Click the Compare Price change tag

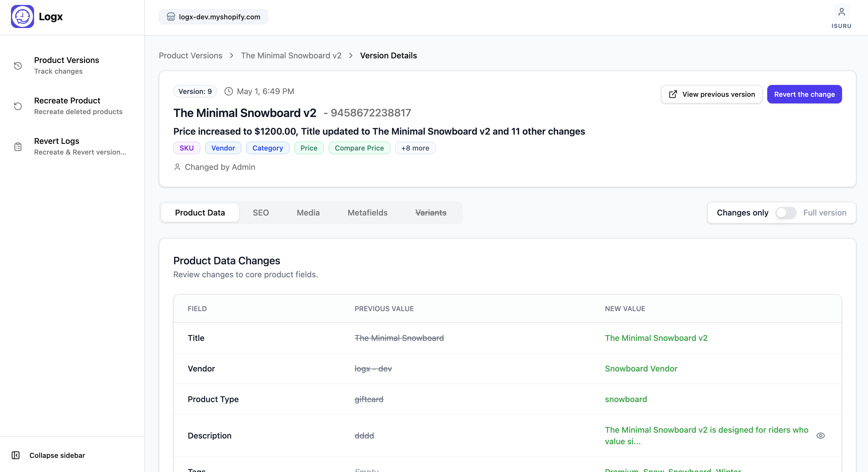point(359,148)
